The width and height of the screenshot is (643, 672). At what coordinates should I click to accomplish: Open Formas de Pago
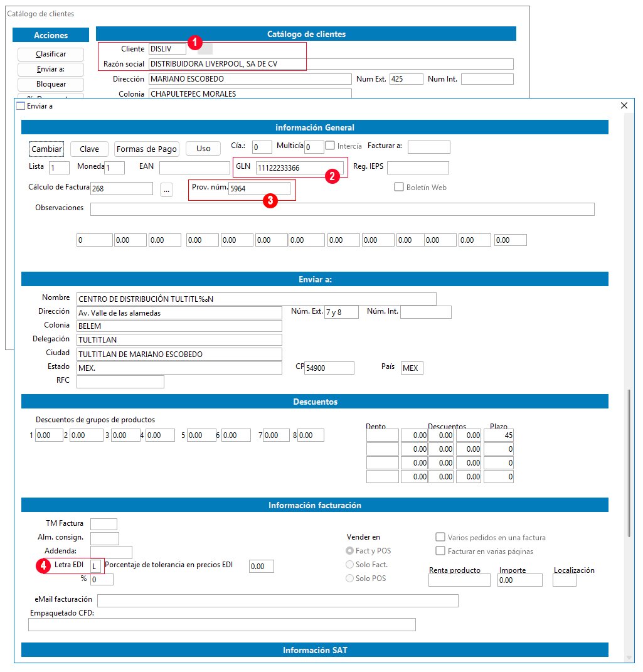coord(147,149)
